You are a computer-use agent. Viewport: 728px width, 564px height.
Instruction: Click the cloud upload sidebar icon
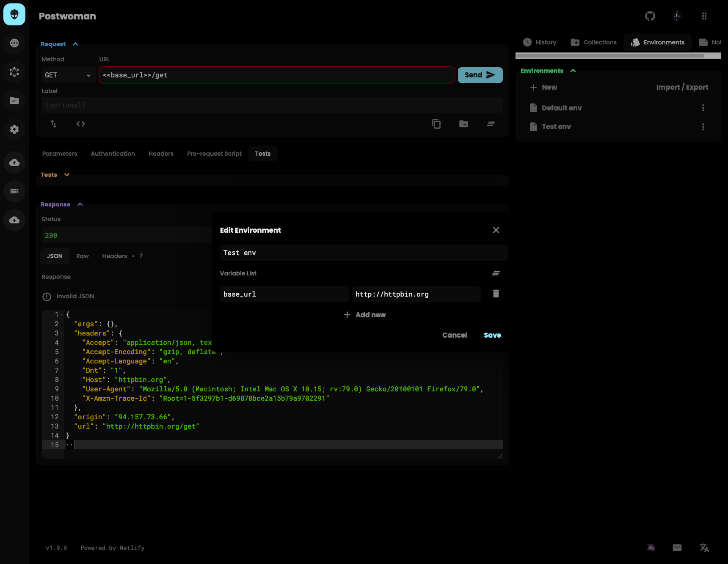pyautogui.click(x=14, y=162)
